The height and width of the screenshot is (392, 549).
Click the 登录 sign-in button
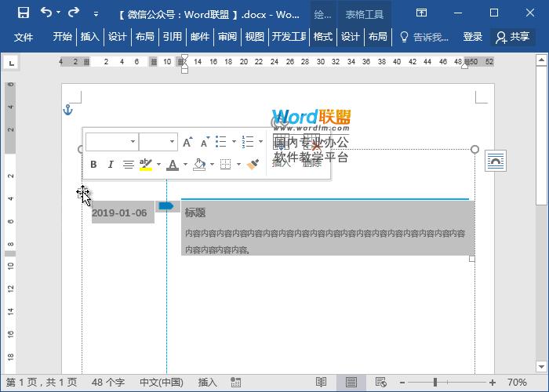point(473,37)
